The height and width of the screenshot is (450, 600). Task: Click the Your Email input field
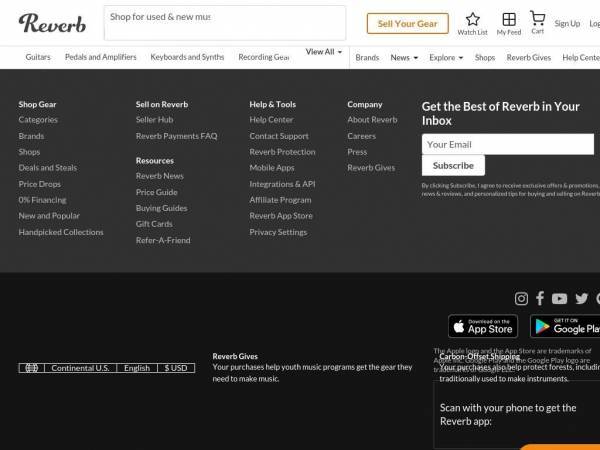click(x=508, y=144)
